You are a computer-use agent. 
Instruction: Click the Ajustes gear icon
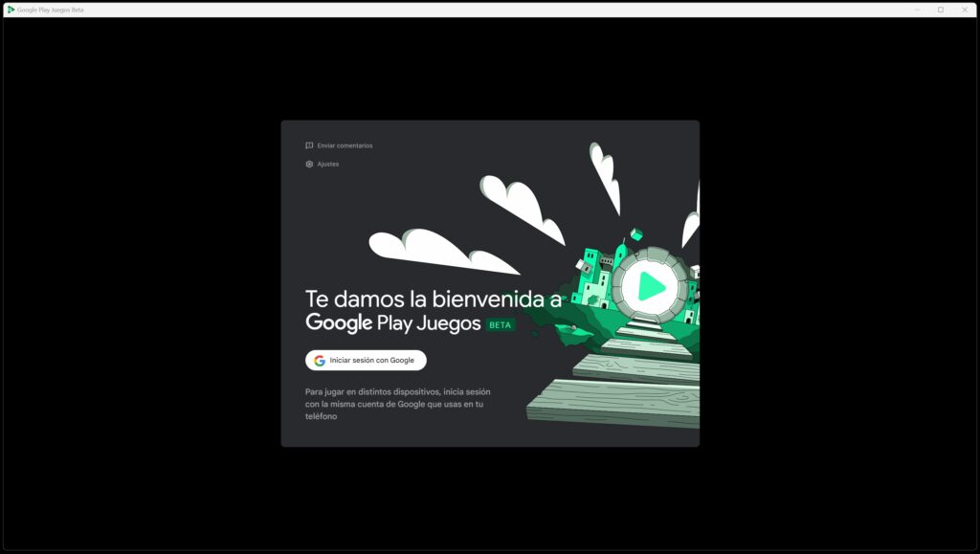tap(309, 164)
